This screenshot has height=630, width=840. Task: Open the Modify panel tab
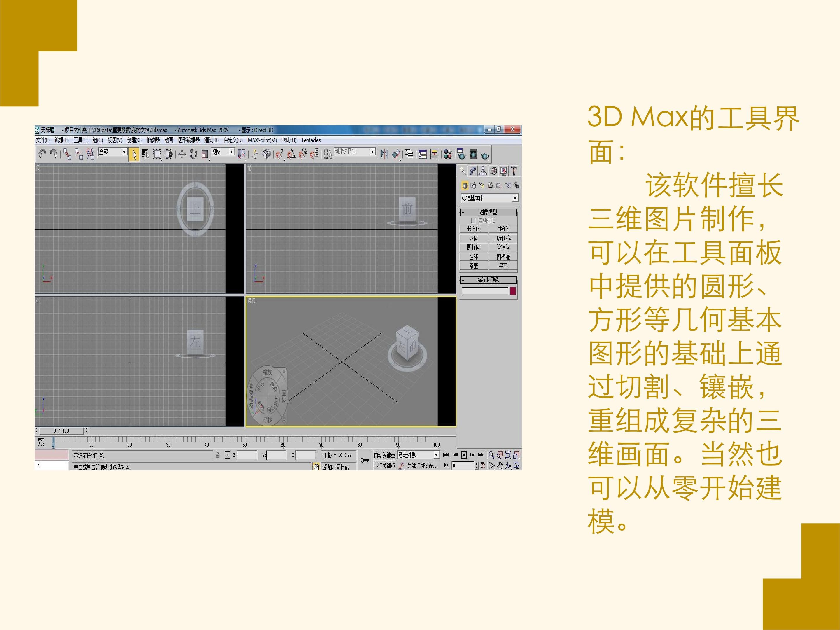point(473,171)
